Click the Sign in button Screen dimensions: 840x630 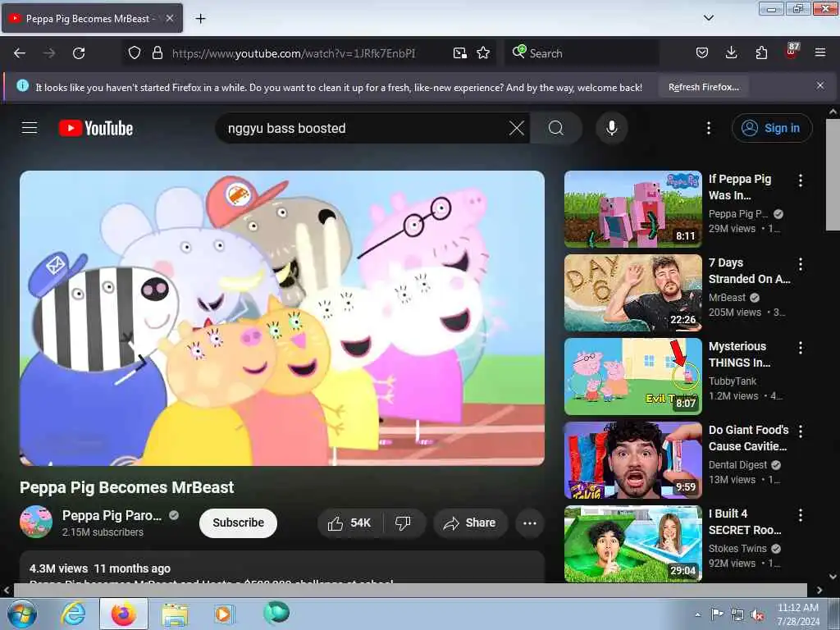772,128
